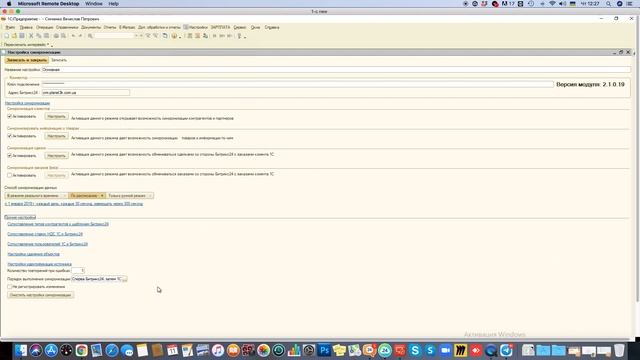Viewport: 640px width, 360px height.
Task: Click the Cut scissors toolbar icon
Action: (31, 36)
